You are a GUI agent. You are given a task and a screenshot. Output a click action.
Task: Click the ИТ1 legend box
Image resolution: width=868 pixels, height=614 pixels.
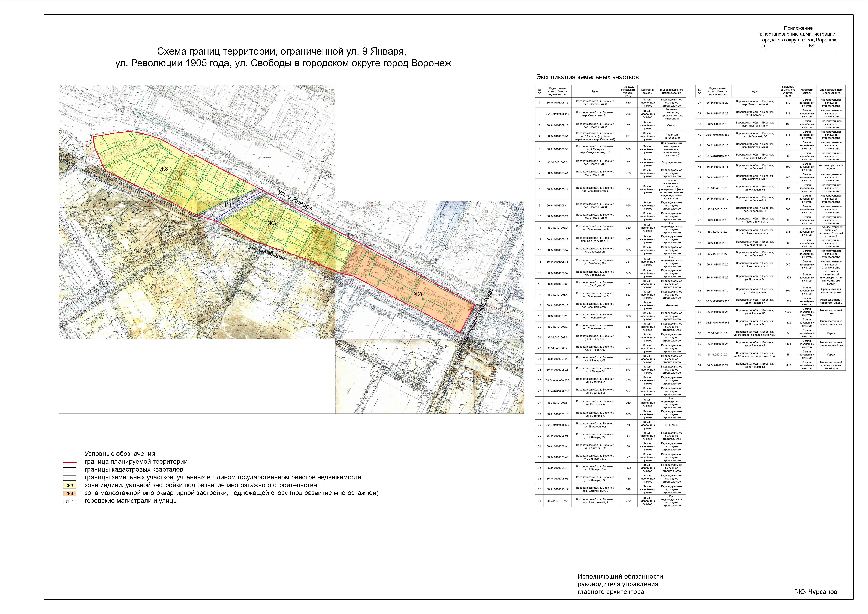pyautogui.click(x=70, y=501)
